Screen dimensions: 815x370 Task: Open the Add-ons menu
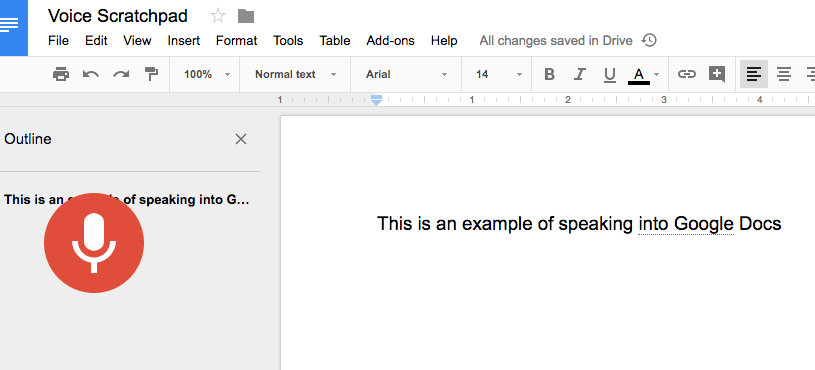pyautogui.click(x=390, y=41)
